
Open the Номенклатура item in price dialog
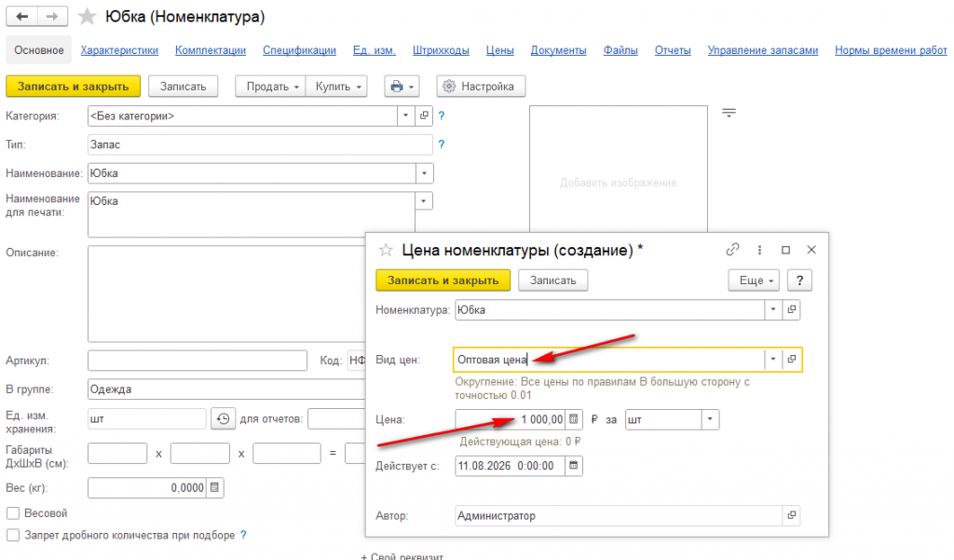[x=792, y=309]
